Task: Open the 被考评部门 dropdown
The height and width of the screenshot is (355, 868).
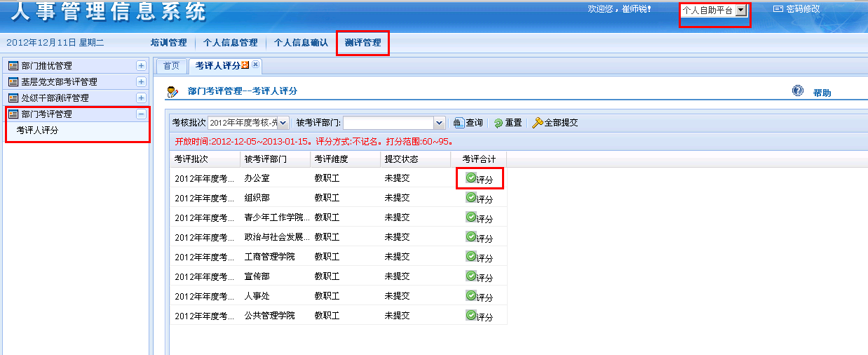Action: [x=440, y=123]
